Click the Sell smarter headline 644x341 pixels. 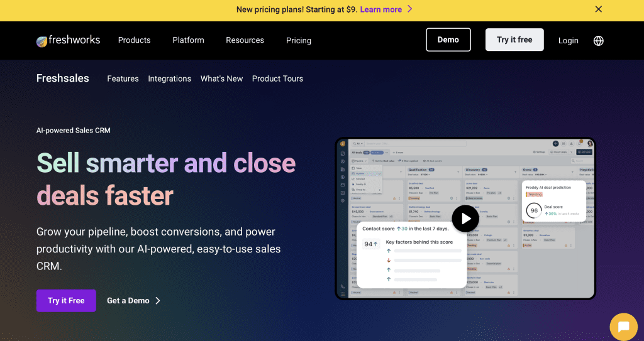click(166, 179)
